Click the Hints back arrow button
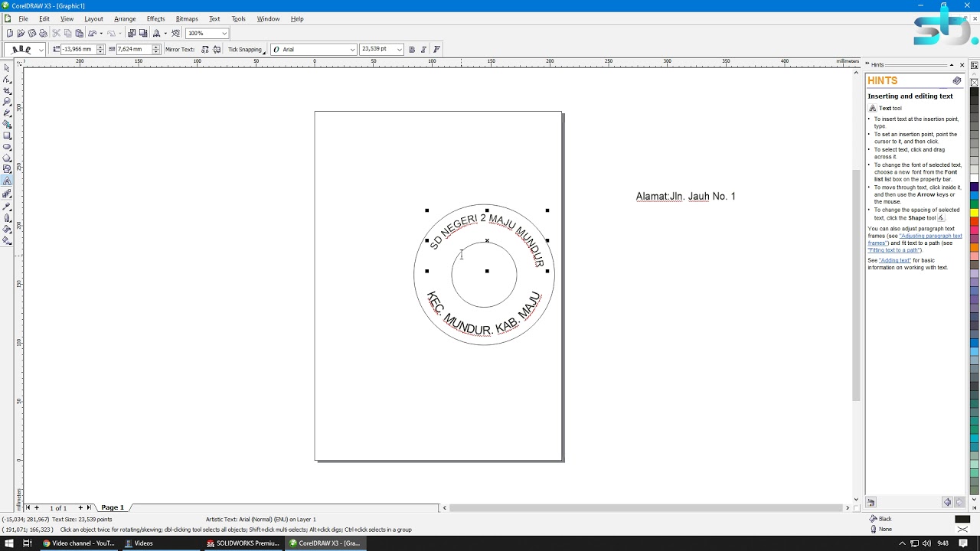This screenshot has height=551, width=980. pos(947,502)
